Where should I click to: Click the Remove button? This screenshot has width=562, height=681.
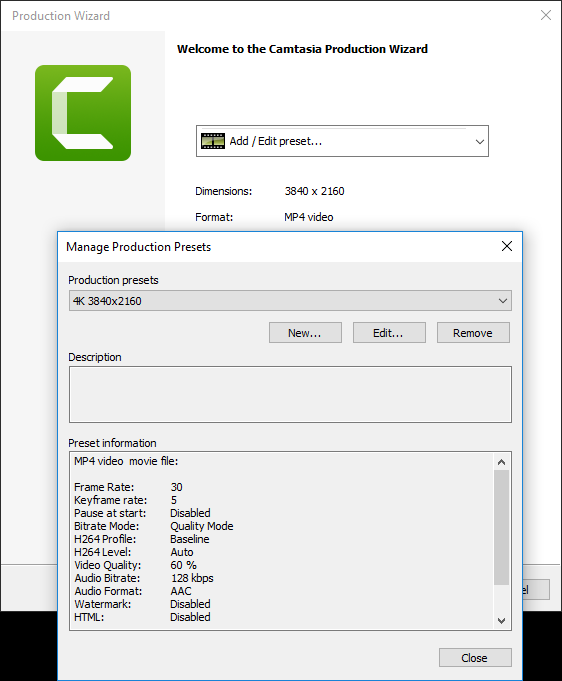tap(473, 333)
